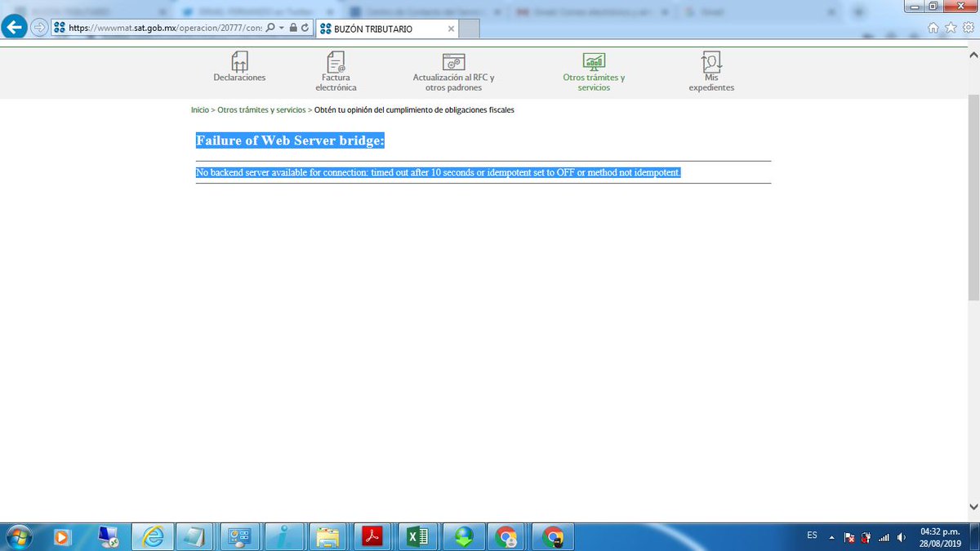Image resolution: width=980 pixels, height=551 pixels.
Task: Open the Adobe Acrobat taskbar icon
Action: pyautogui.click(x=373, y=536)
